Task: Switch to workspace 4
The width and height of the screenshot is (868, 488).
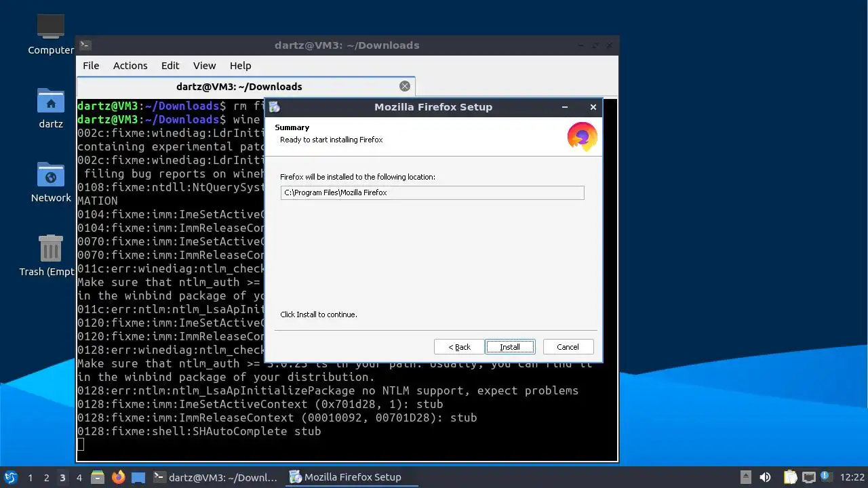Action: 79,477
